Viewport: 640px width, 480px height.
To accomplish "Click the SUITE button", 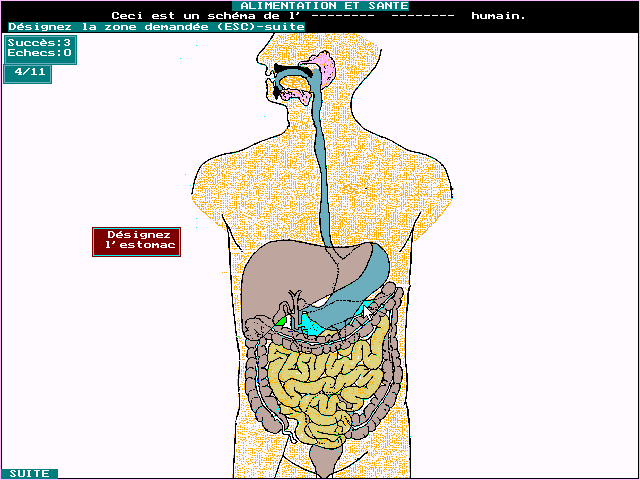I will (29, 473).
